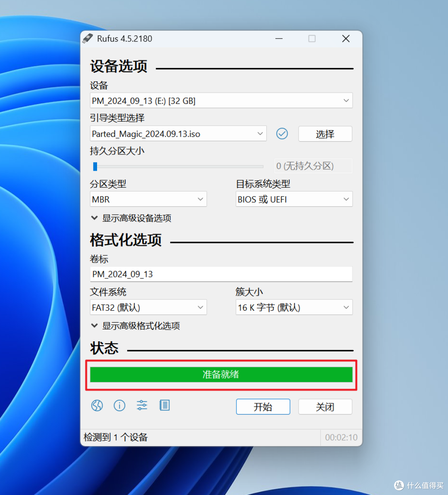Open the About info icon
The height and width of the screenshot is (495, 448).
[x=119, y=405]
